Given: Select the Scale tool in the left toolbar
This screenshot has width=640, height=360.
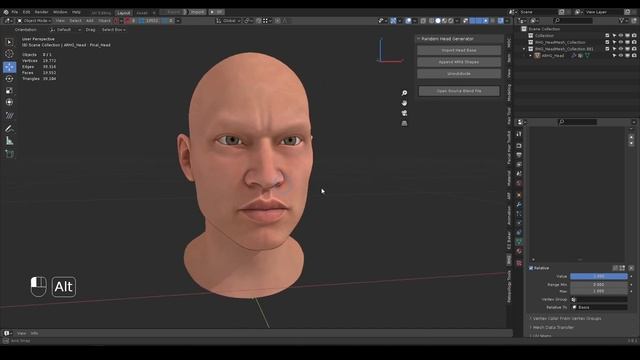Looking at the screenshot, I should point(9,91).
